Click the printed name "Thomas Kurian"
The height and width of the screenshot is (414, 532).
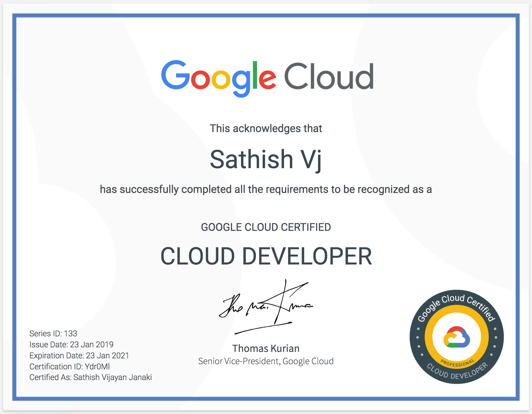click(266, 348)
